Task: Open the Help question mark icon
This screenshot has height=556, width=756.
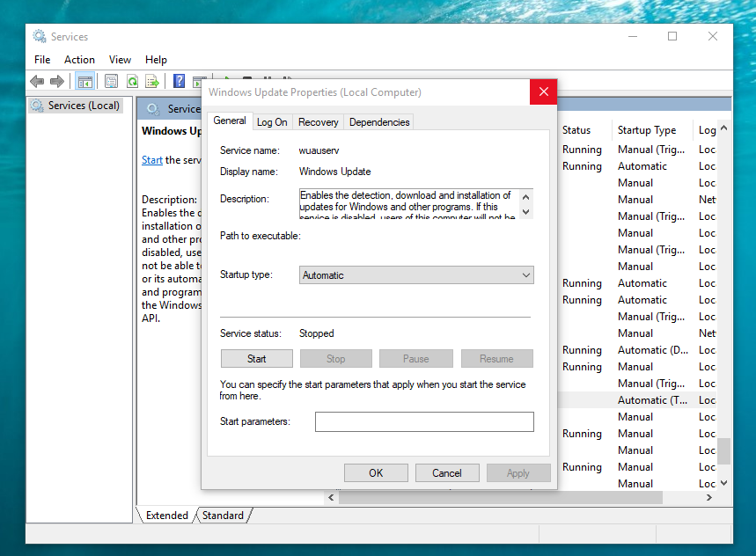Action: pyautogui.click(x=179, y=81)
